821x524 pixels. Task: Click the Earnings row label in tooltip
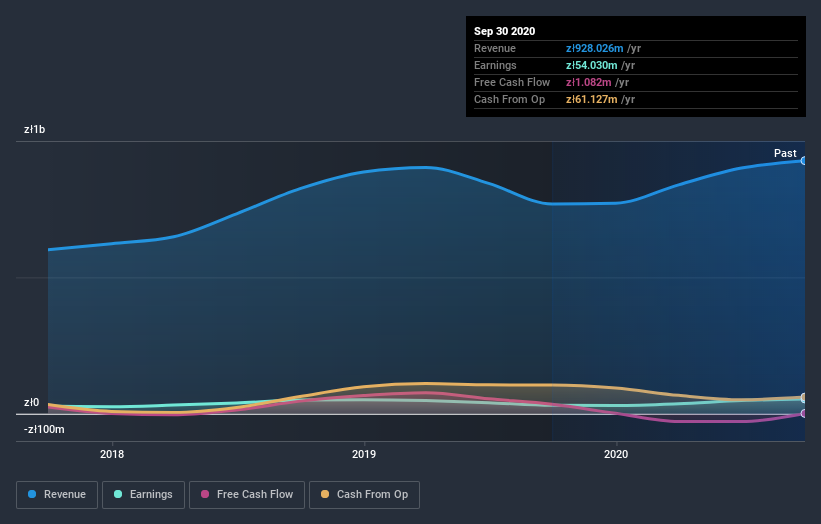495,65
